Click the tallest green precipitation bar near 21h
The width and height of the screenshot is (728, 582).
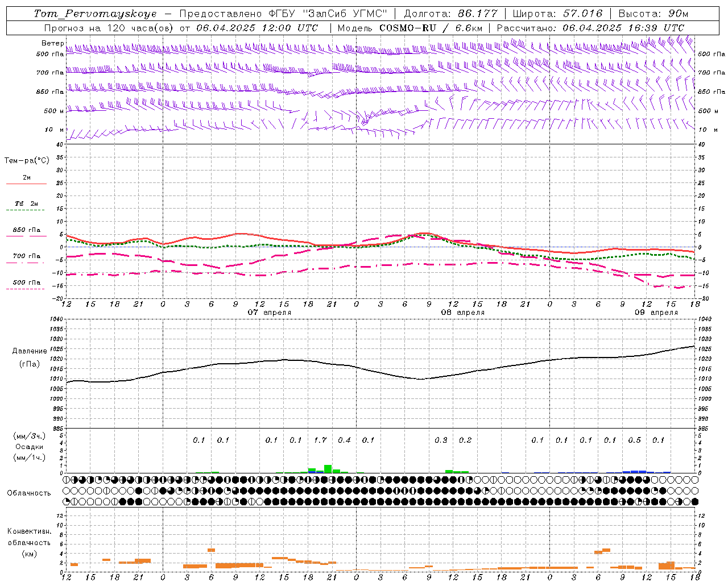tap(328, 469)
